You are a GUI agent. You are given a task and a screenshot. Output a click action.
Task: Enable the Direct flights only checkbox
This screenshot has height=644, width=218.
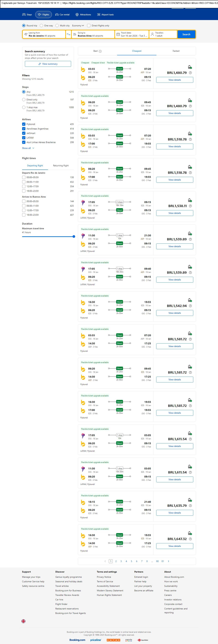point(89,26)
